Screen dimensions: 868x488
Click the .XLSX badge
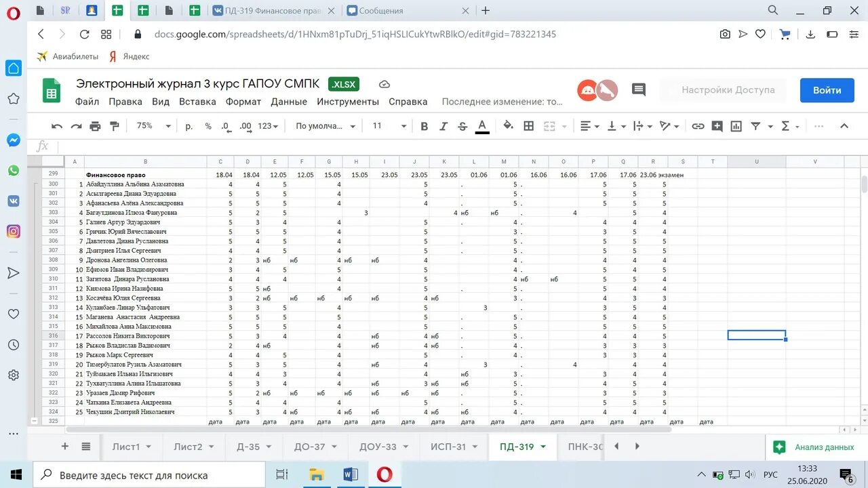(x=344, y=84)
